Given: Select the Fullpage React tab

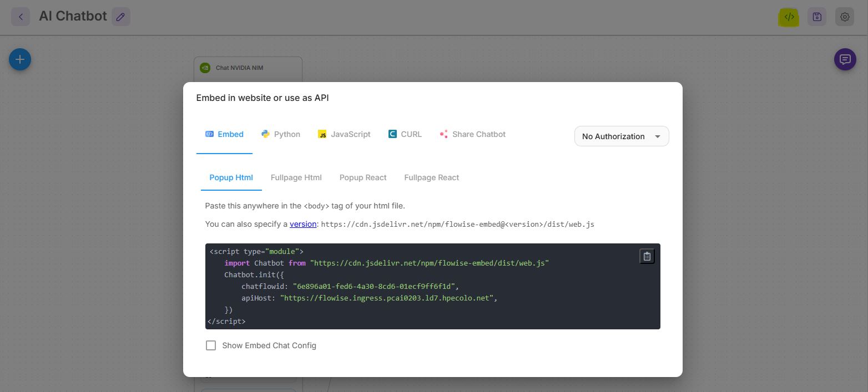Looking at the screenshot, I should (431, 177).
